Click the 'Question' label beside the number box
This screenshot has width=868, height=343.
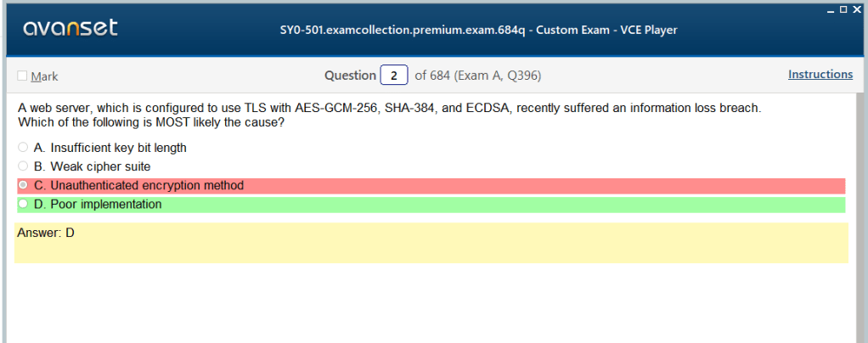point(350,76)
